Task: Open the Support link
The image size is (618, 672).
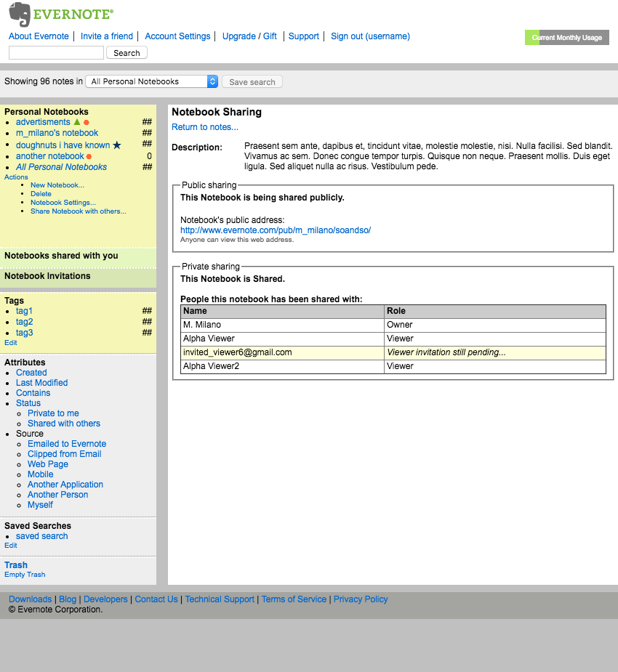Action: pyautogui.click(x=304, y=36)
